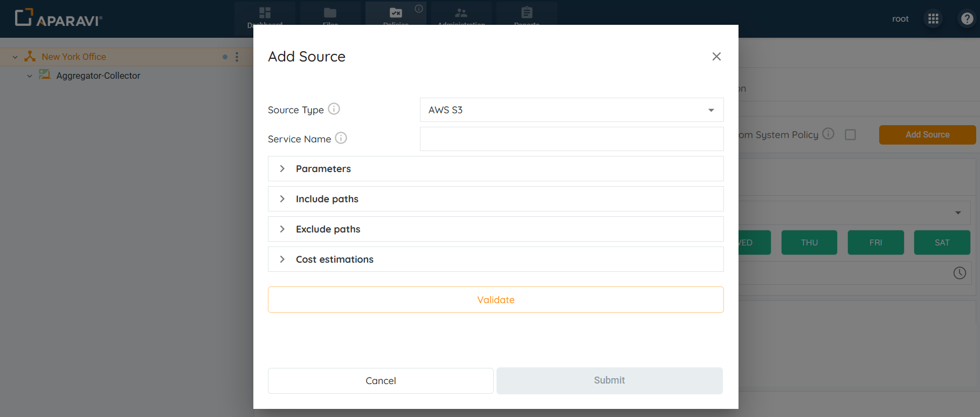Open the Policies tab
The height and width of the screenshot is (417, 980).
(396, 13)
